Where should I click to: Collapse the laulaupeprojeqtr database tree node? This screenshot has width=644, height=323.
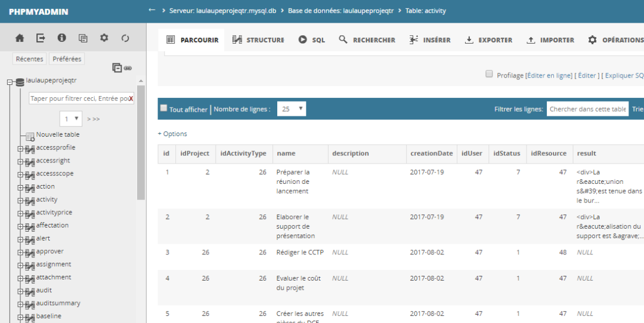point(10,82)
